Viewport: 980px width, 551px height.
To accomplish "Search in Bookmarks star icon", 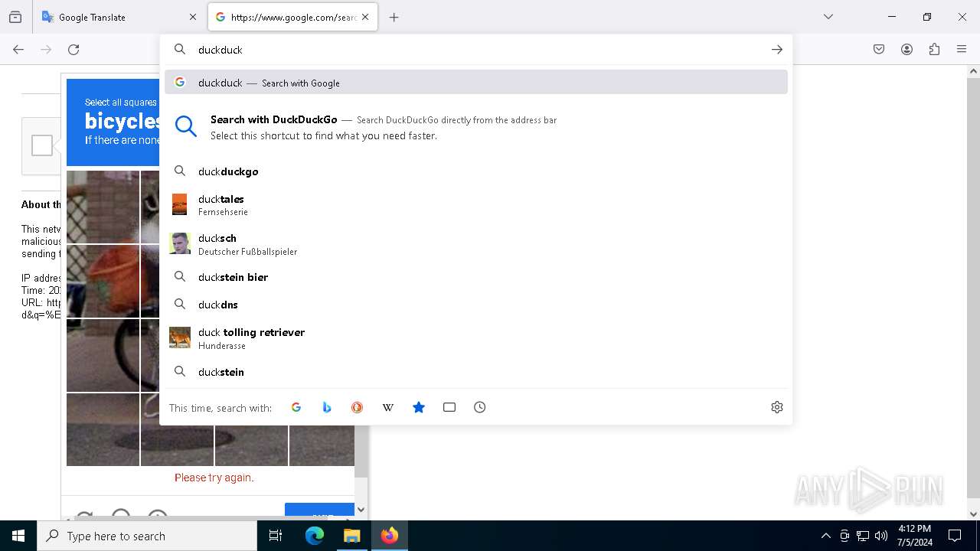I will coord(419,407).
